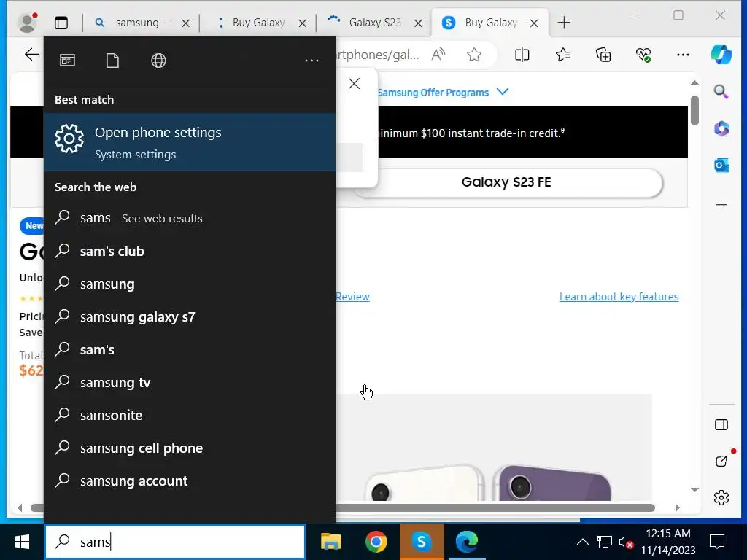The height and width of the screenshot is (560, 747).
Task: Open the Windows Start button
Action: coord(22,542)
